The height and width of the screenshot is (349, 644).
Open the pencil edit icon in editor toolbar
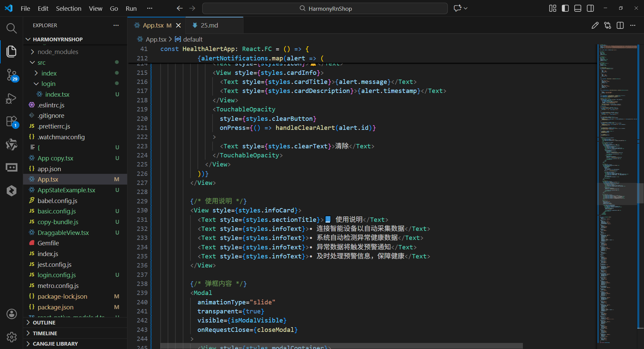(x=595, y=26)
